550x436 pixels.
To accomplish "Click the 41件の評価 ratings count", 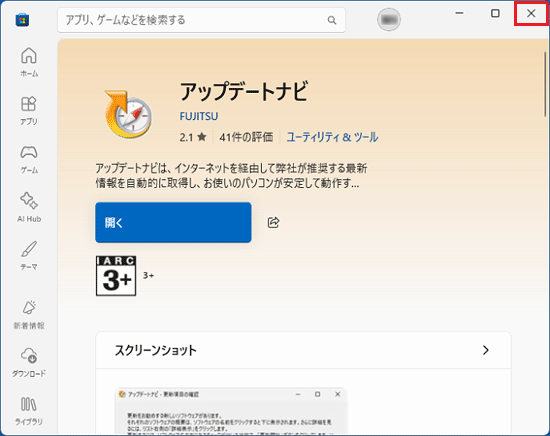I will pyautogui.click(x=246, y=137).
